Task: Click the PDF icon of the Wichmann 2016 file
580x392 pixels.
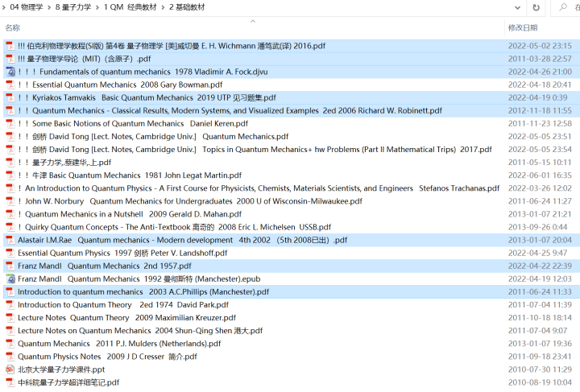Action: point(10,46)
